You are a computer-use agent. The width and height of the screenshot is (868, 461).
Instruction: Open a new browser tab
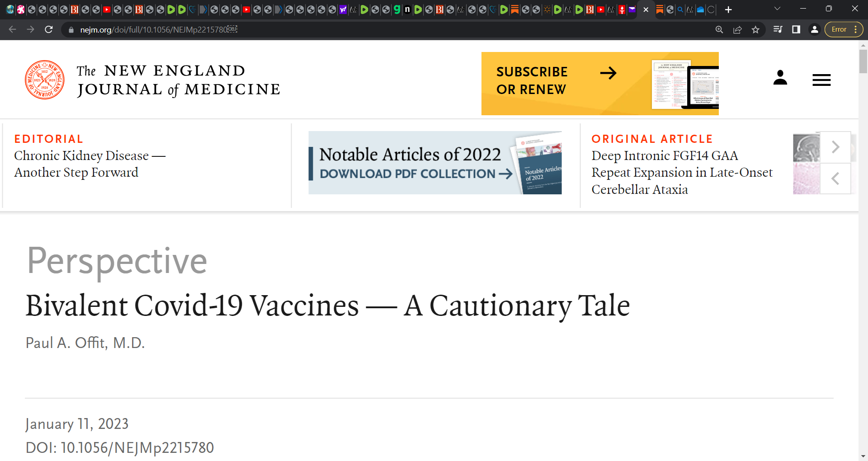coord(728,9)
